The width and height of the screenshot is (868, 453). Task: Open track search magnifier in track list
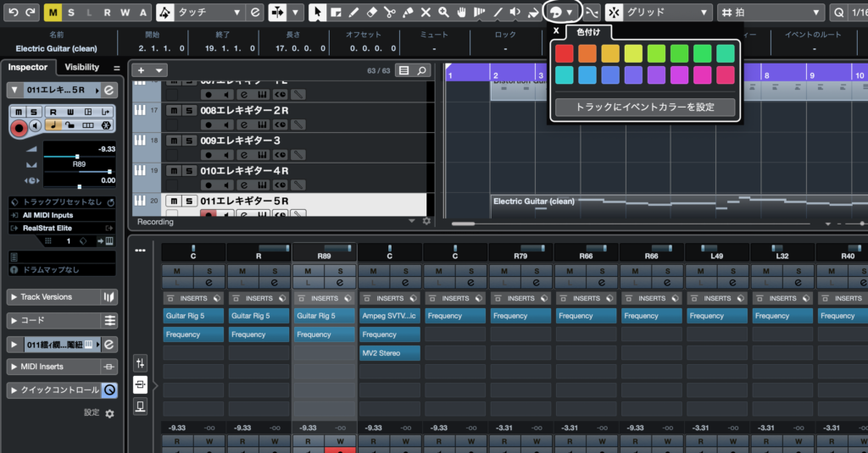point(422,70)
